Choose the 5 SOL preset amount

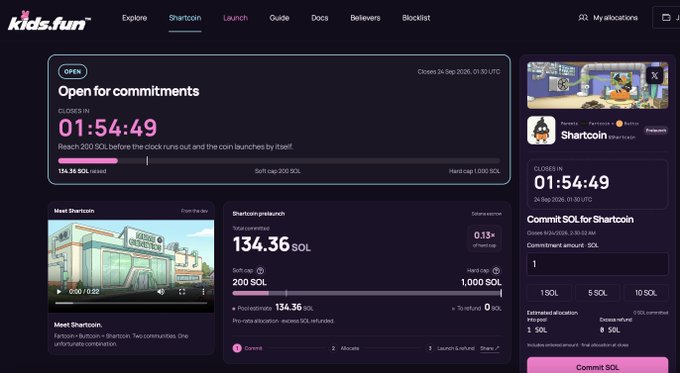pos(597,293)
